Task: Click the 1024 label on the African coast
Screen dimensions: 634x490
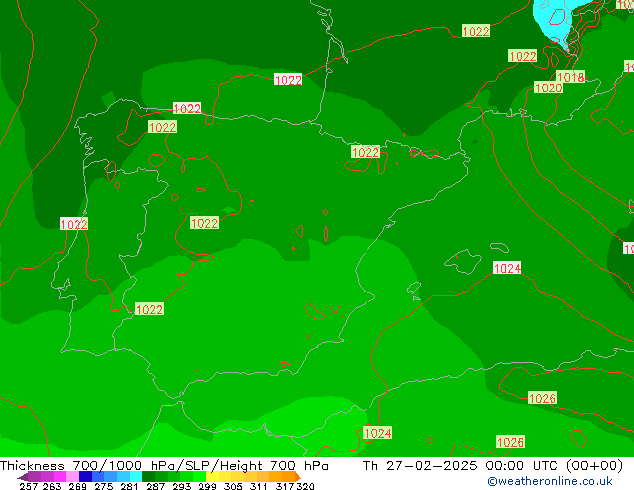Action: (x=378, y=433)
